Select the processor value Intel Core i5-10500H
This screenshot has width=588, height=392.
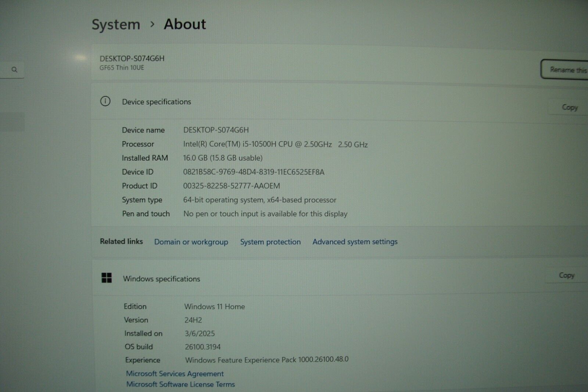point(276,144)
